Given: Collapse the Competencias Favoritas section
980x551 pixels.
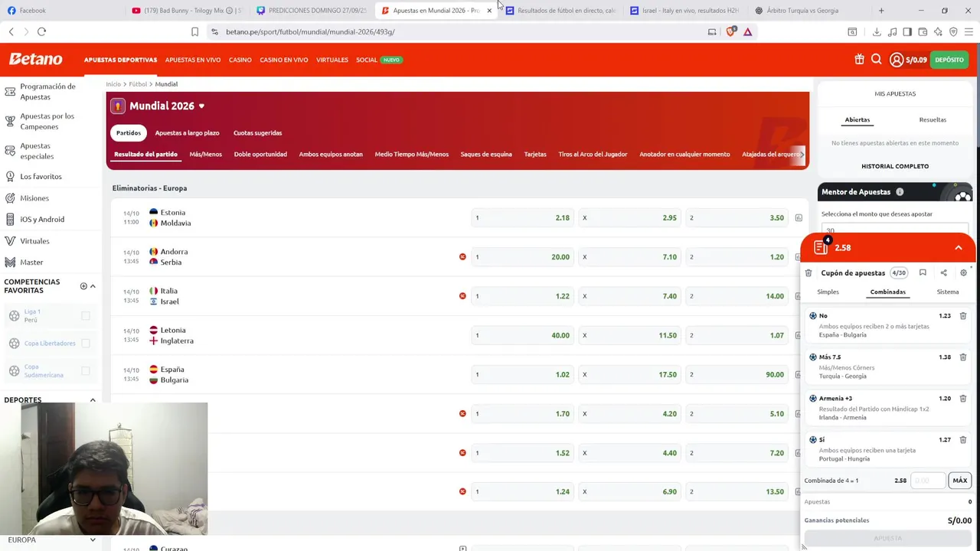Looking at the screenshot, I should click(93, 286).
